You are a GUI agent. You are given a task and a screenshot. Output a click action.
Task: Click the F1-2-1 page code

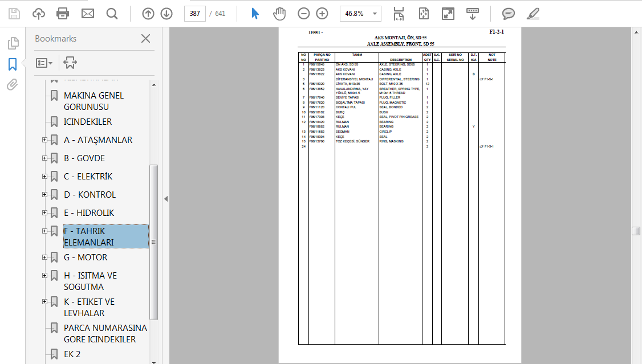point(497,31)
